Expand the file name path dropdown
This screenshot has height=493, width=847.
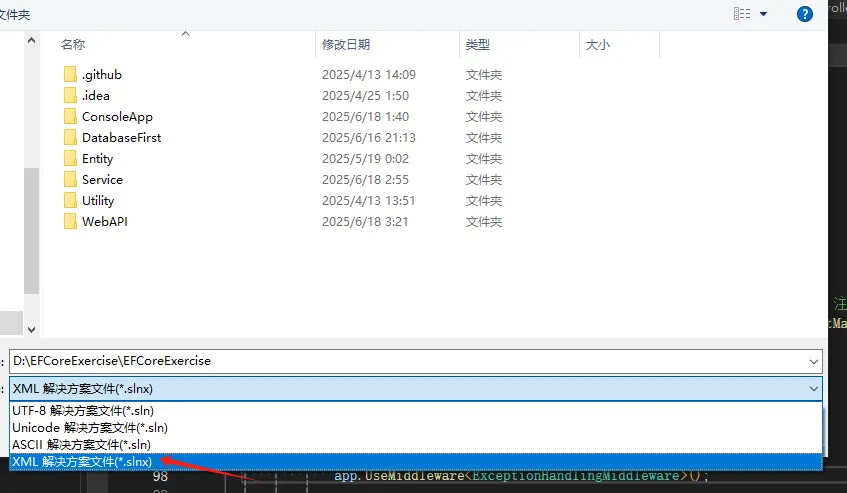point(811,361)
